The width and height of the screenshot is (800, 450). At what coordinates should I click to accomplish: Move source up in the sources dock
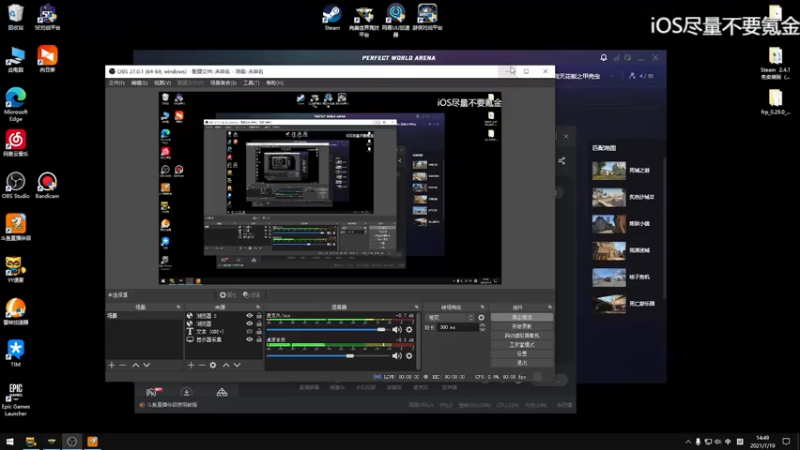(x=226, y=365)
